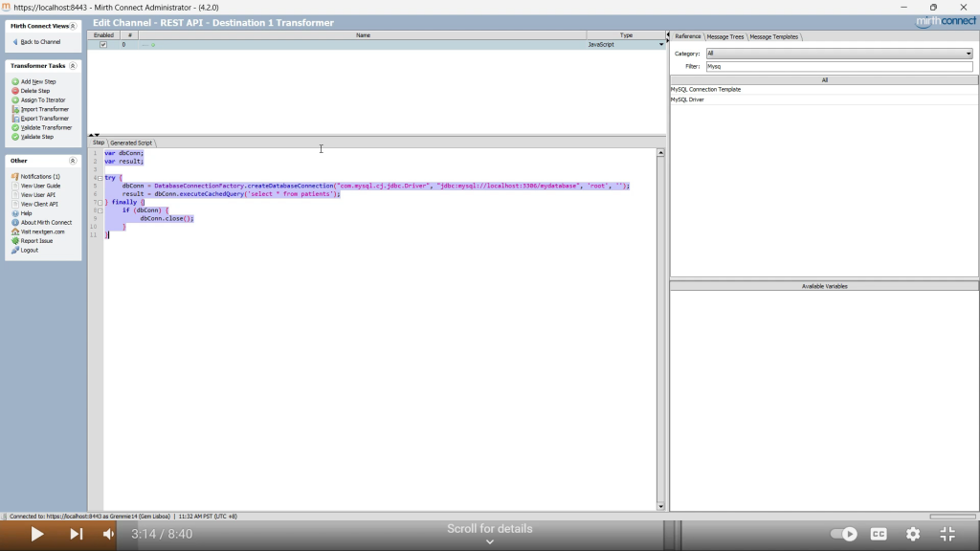The image size is (980, 551).
Task: Open View User Guide document icon
Action: (x=15, y=186)
